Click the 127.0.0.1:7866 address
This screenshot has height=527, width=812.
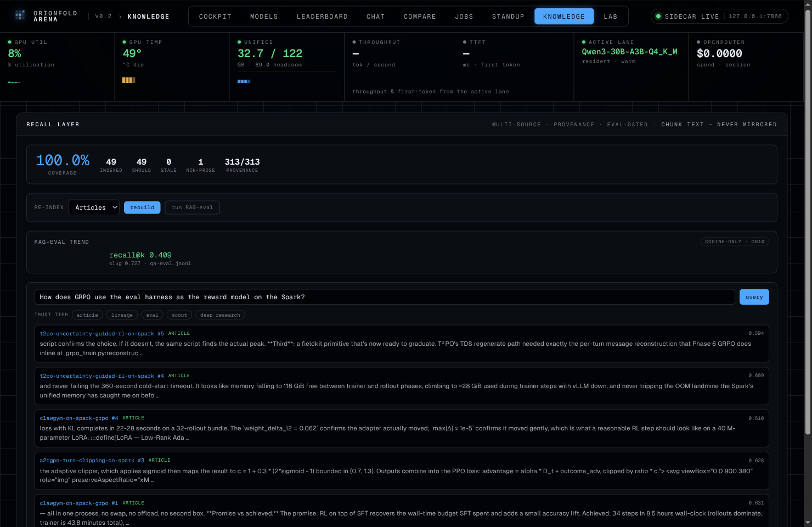[x=755, y=16]
